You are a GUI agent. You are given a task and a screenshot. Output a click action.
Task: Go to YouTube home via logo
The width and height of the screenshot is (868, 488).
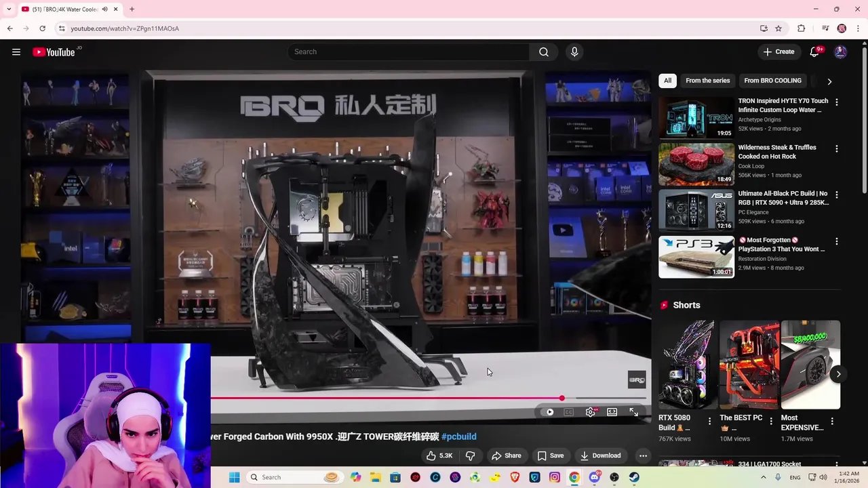pyautogui.click(x=54, y=52)
